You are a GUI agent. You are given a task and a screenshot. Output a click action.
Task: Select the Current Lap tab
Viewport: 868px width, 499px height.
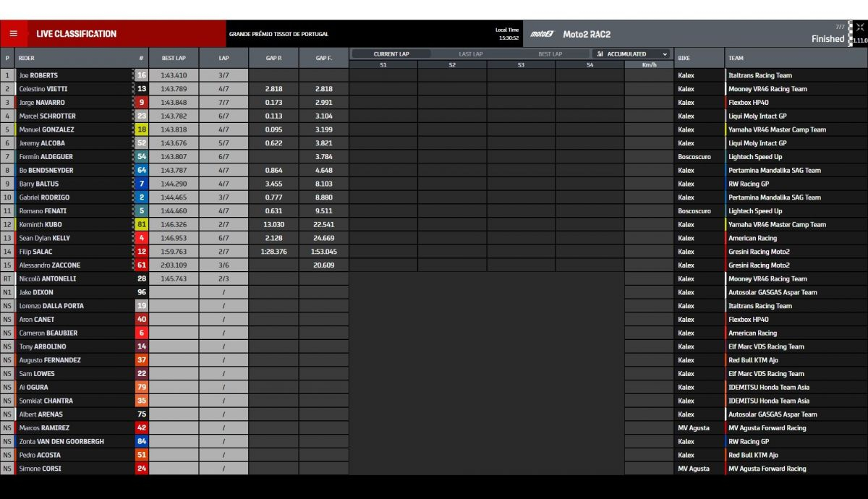[391, 54]
